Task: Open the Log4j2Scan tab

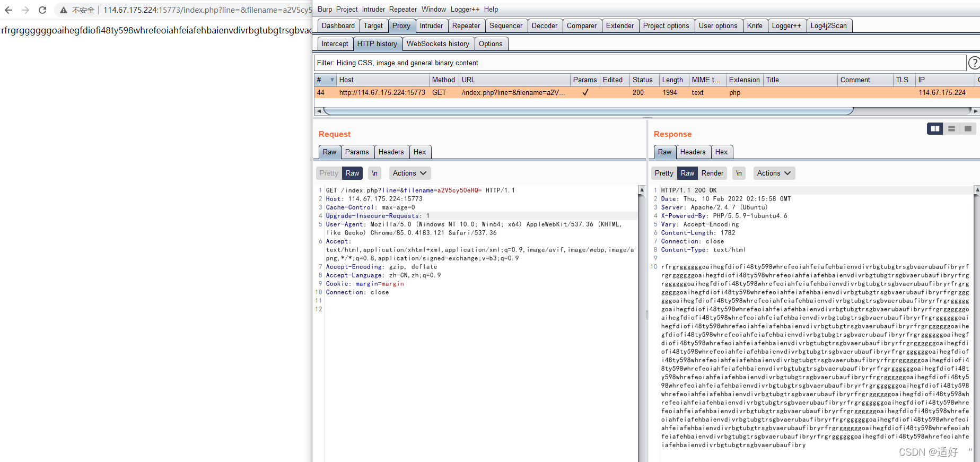Action: click(x=829, y=25)
